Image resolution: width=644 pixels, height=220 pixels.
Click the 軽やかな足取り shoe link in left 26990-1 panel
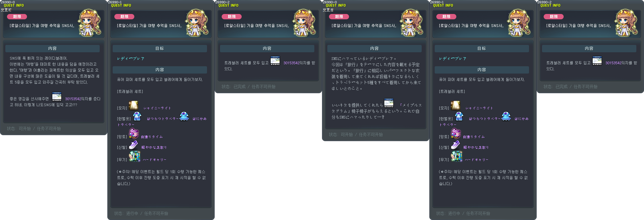(154, 147)
